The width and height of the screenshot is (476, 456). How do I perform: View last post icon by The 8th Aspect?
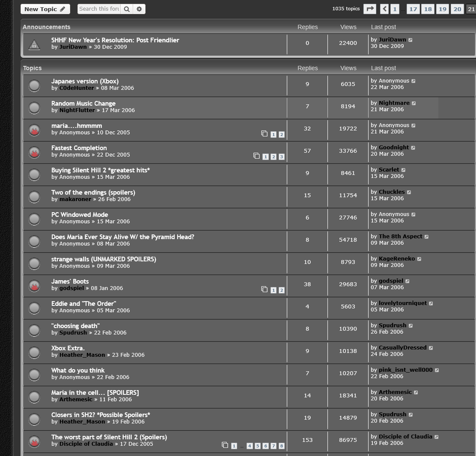(426, 237)
